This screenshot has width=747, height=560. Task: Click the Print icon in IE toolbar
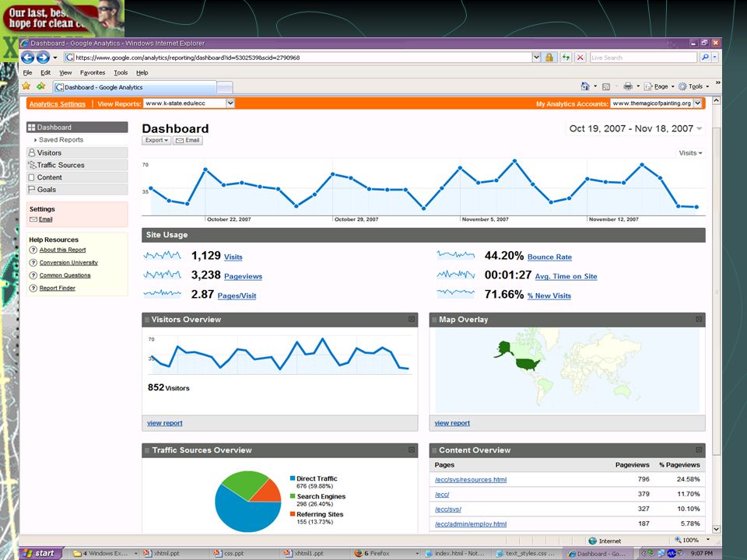pos(628,86)
